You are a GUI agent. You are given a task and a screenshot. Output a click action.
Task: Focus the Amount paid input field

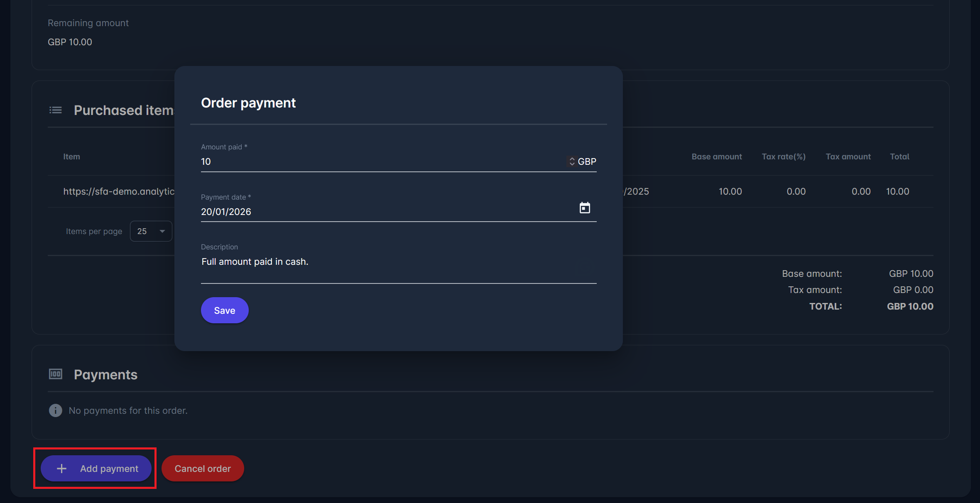(382, 161)
